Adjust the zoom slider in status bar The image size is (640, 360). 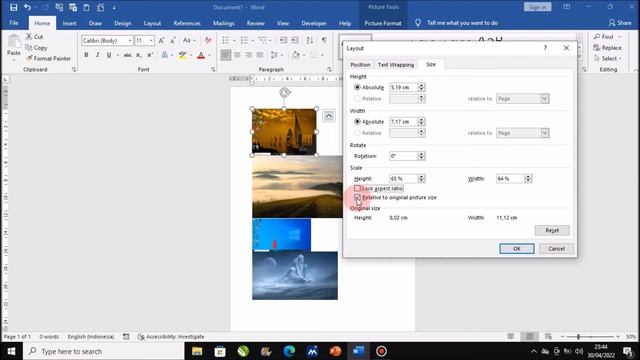578,336
